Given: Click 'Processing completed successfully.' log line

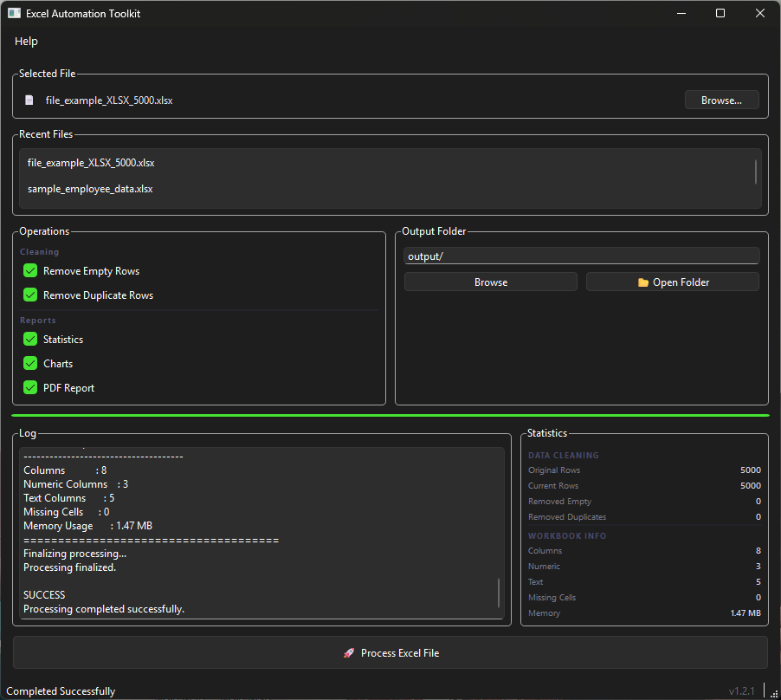Looking at the screenshot, I should tap(104, 609).
